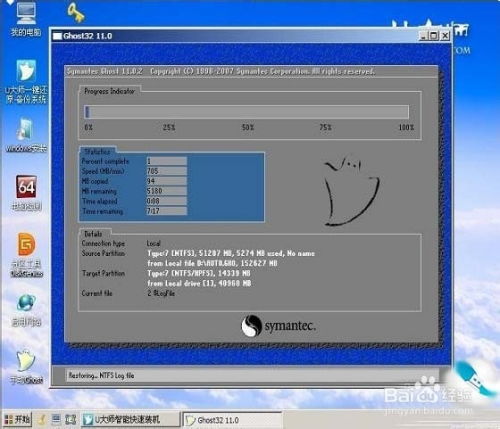Click the 'Source Partition' label
This screenshot has height=429, width=500.
tap(103, 253)
